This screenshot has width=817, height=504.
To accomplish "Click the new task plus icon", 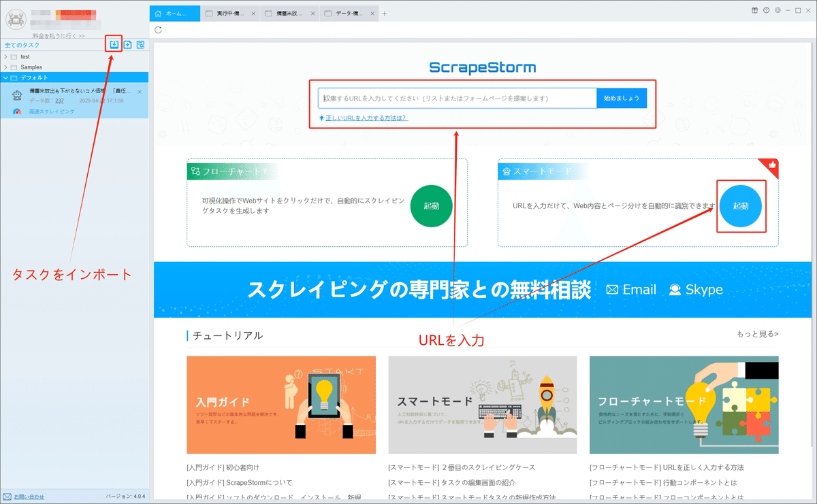I will 127,45.
